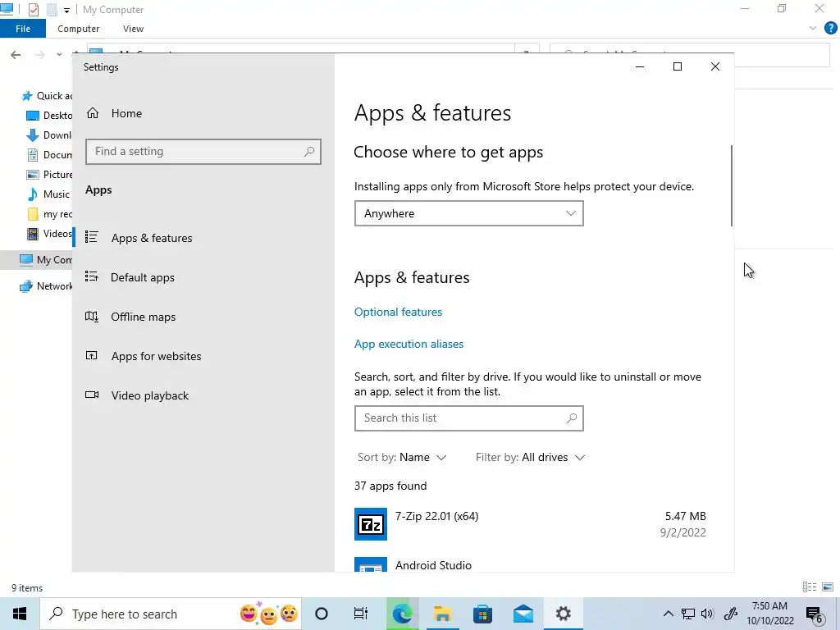Select Network in Explorer sidebar

pos(46,286)
